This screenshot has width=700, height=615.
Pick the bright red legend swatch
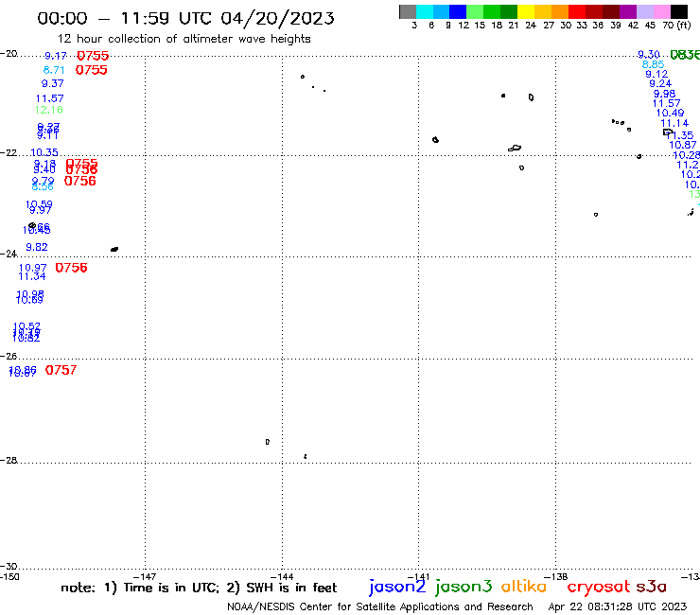point(577,11)
